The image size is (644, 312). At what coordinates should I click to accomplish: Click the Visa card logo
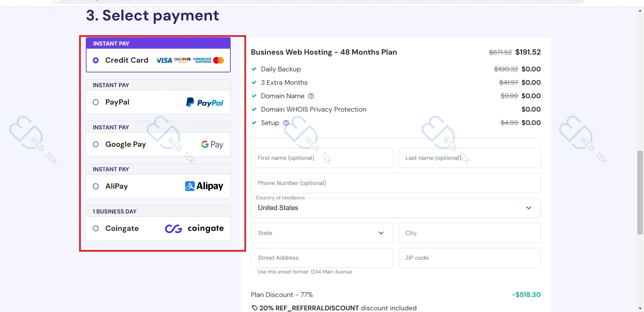[164, 60]
